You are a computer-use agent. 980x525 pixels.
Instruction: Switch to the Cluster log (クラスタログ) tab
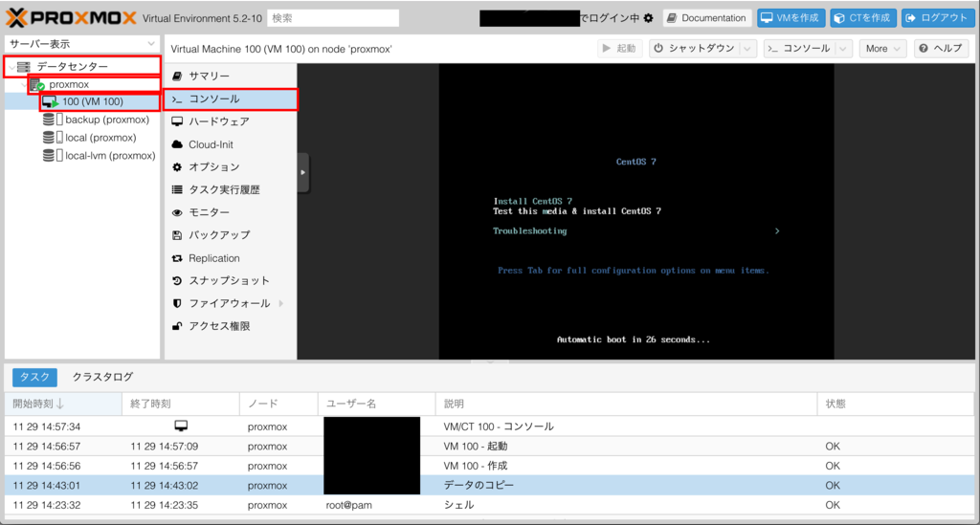click(102, 377)
